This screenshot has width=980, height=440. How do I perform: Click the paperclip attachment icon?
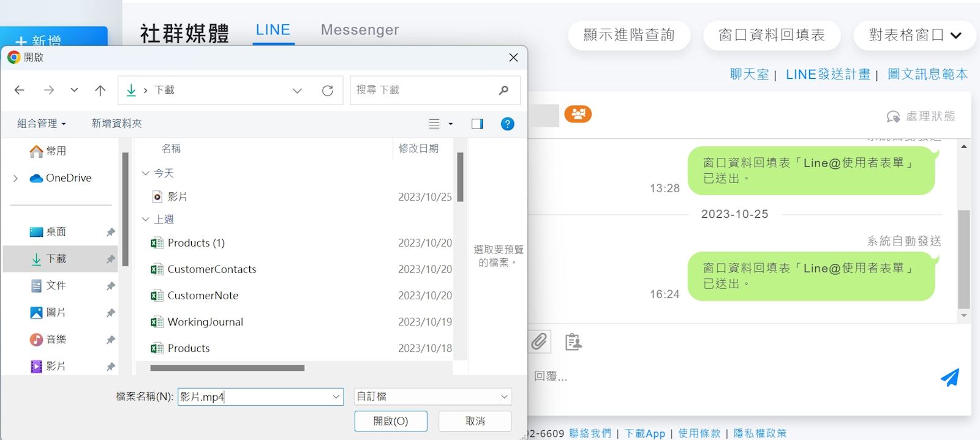point(539,341)
